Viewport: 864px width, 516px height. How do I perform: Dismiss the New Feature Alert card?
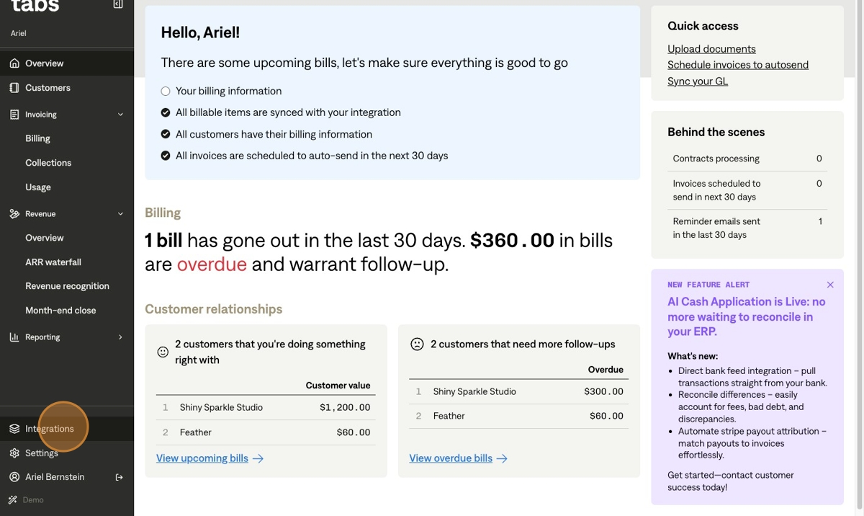pos(830,285)
